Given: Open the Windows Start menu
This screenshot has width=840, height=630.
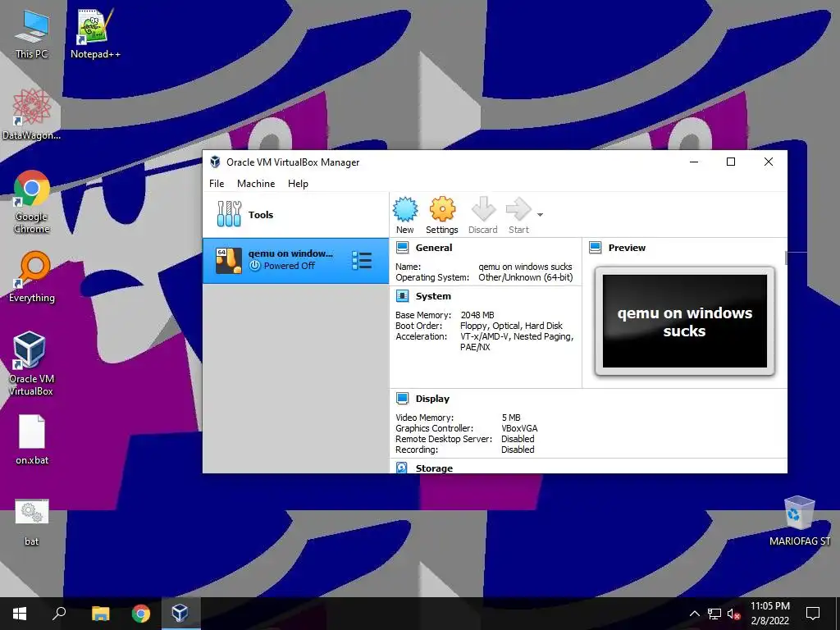Looking at the screenshot, I should point(20,614).
